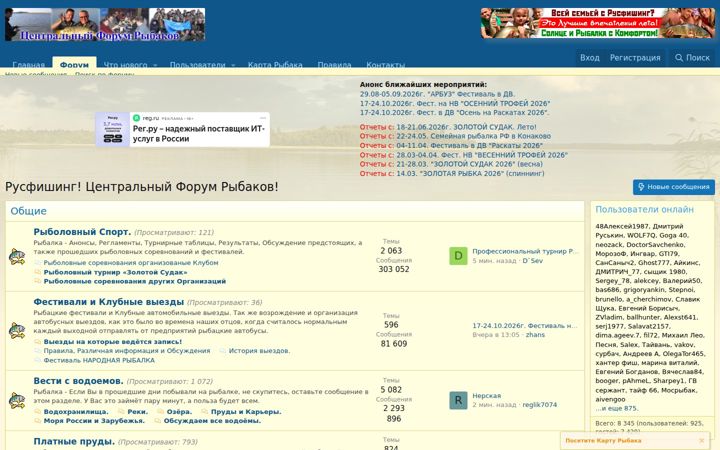This screenshot has height=450, width=720.
Task: Open Вести с водоемов forum
Action: tap(79, 381)
